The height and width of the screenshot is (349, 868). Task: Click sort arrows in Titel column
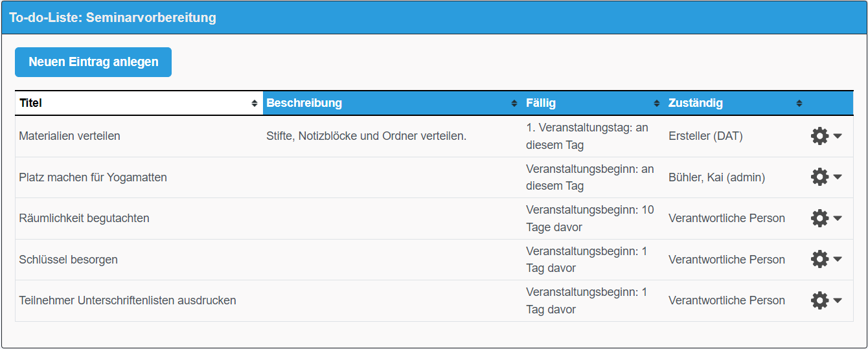tap(255, 104)
